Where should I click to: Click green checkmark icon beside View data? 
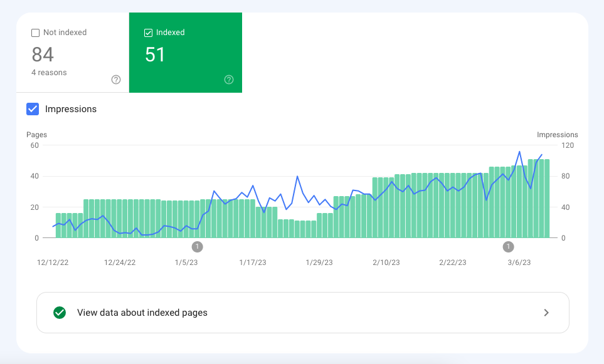coord(60,313)
